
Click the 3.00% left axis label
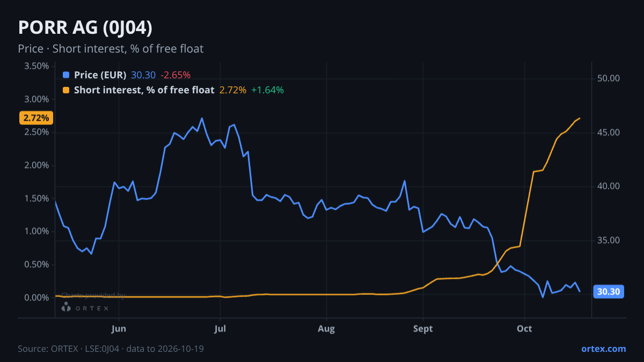[37, 99]
